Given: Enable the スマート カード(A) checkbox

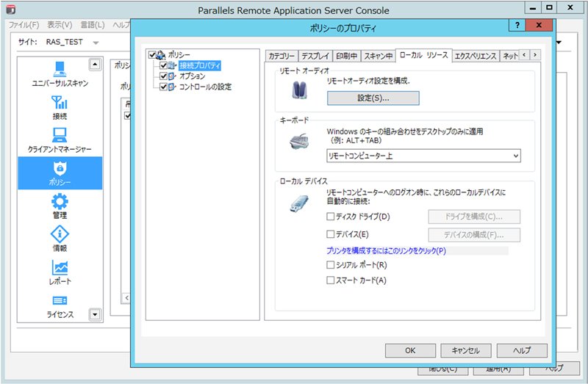Looking at the screenshot, I should pyautogui.click(x=330, y=280).
